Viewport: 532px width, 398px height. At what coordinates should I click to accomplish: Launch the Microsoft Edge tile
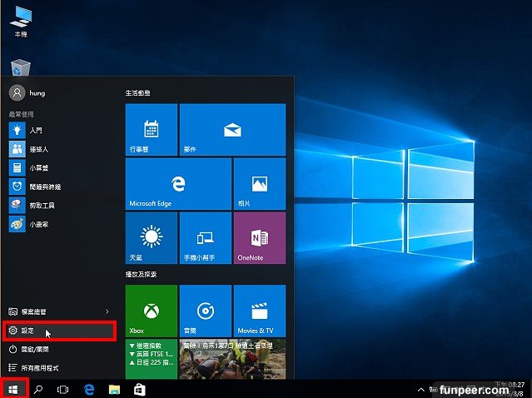pos(177,183)
